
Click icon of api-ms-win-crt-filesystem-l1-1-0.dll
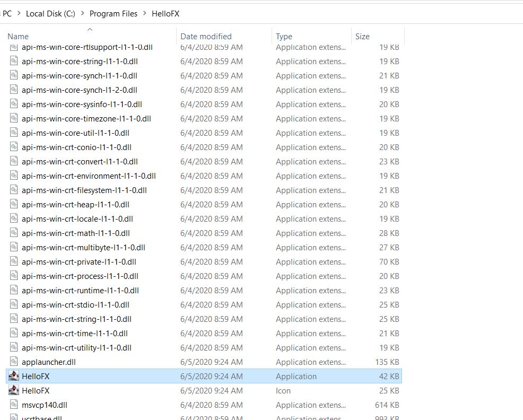(14, 190)
